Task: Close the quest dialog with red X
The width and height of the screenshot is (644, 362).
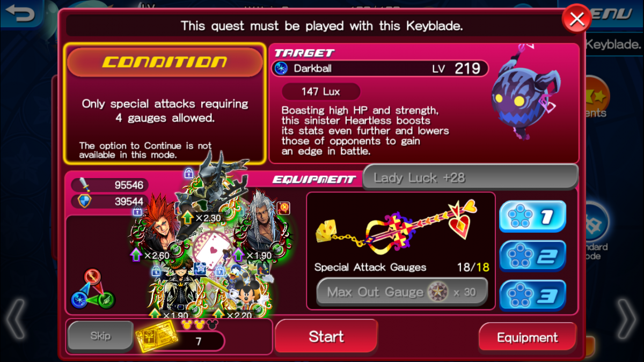Action: [x=576, y=20]
